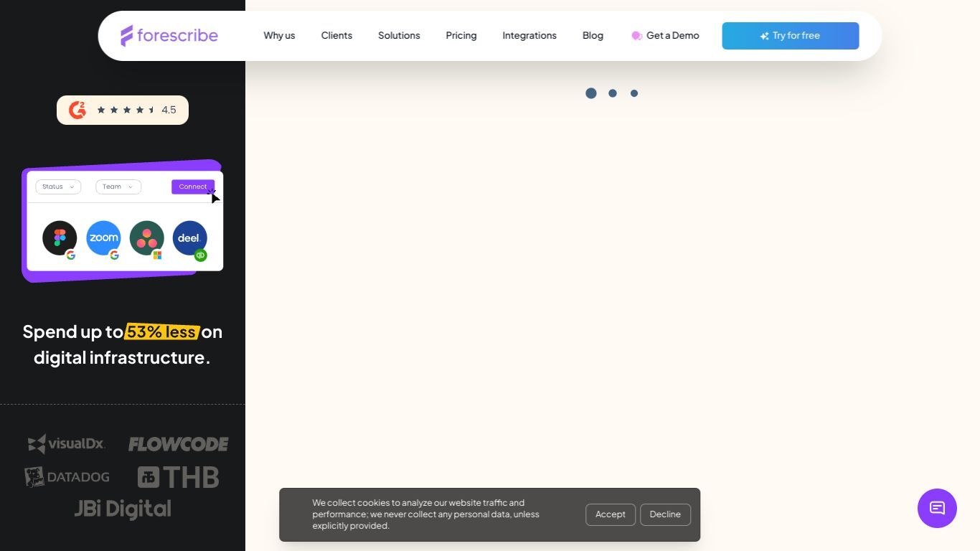The width and height of the screenshot is (980, 551).
Task: Open the Clients menu item
Action: coord(336,35)
